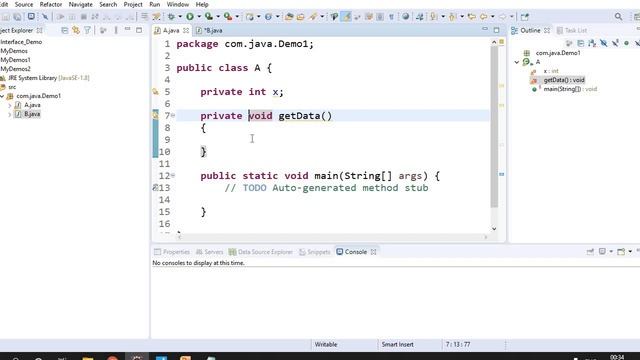Switch to the Properties tab
The image size is (640, 360).
(x=172, y=252)
